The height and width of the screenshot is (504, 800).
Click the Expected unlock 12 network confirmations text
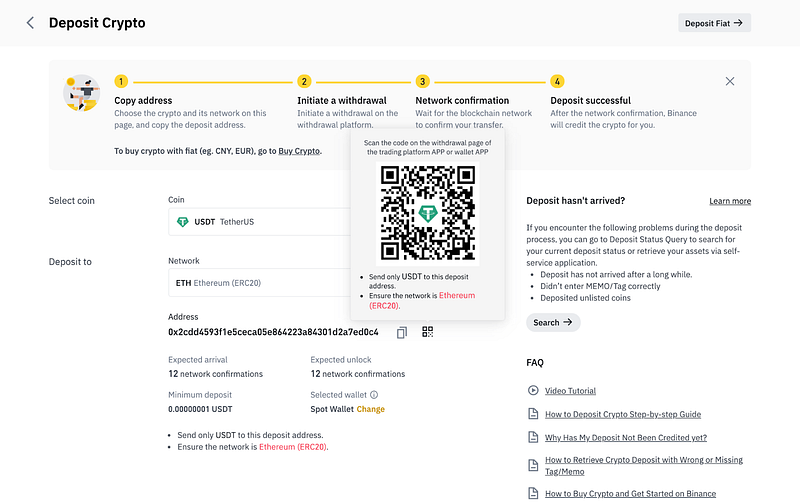click(358, 374)
